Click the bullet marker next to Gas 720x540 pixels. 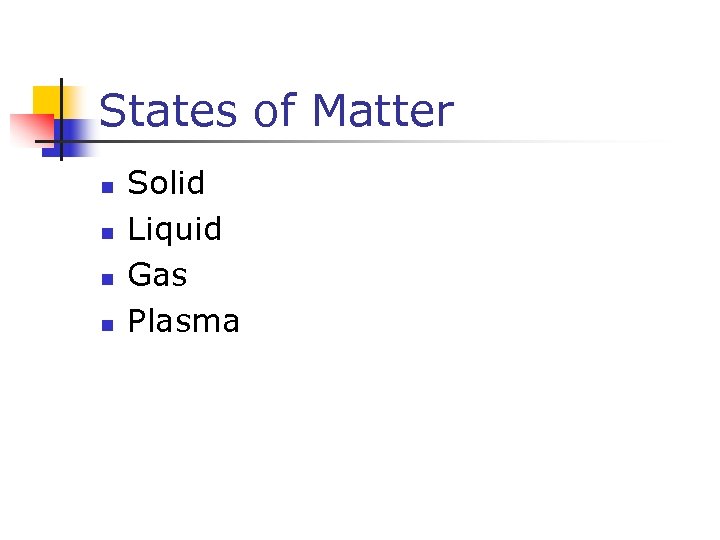[107, 278]
